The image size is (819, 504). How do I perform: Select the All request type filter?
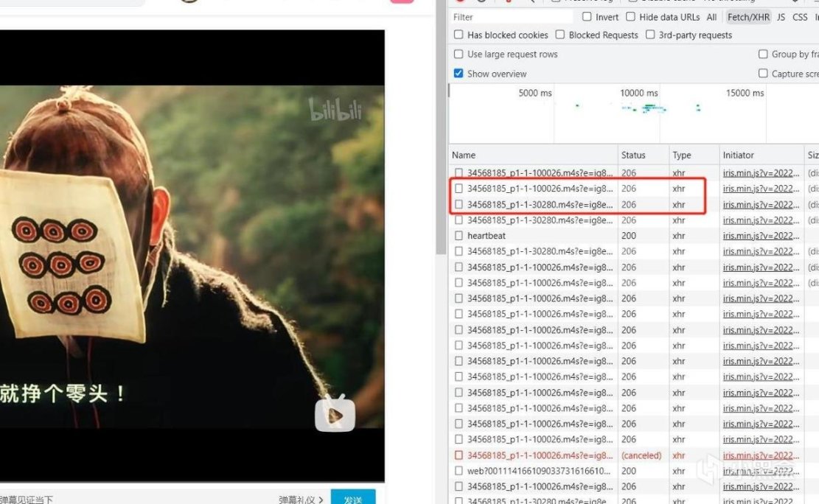click(x=711, y=17)
